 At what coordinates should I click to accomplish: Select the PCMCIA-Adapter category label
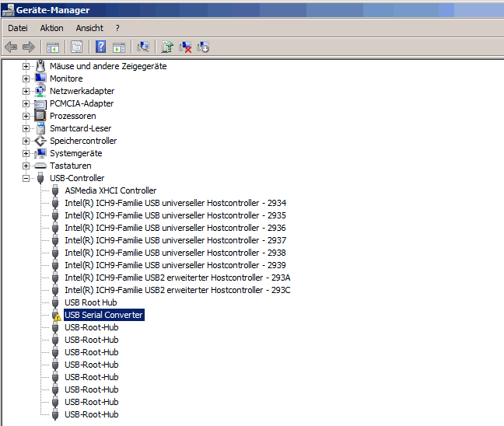[82, 103]
